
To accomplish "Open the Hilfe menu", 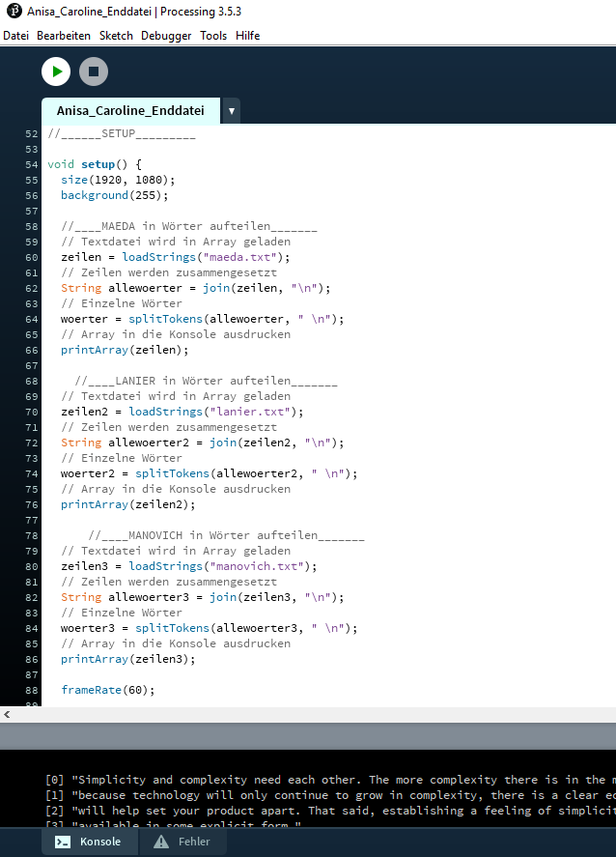I will coord(247,36).
